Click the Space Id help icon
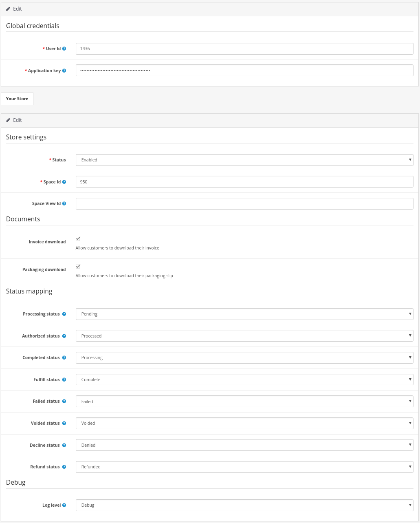This screenshot has width=420, height=523. 64,182
